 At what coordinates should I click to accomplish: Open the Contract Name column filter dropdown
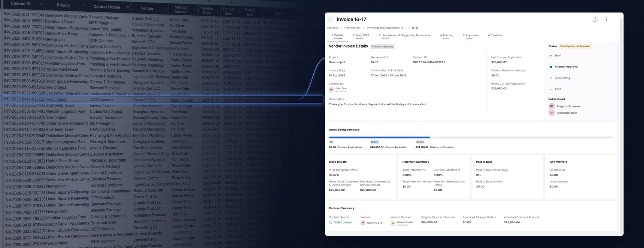128,7
